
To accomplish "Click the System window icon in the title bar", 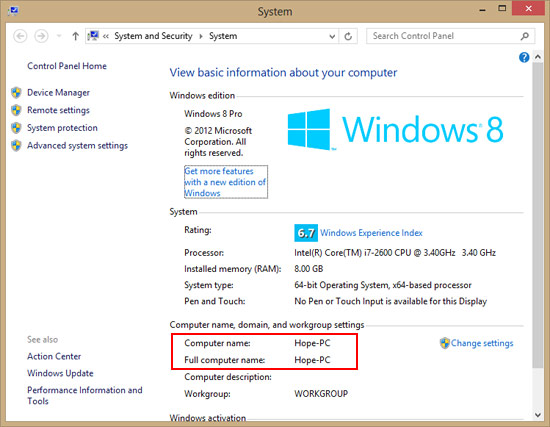I will pyautogui.click(x=13, y=11).
